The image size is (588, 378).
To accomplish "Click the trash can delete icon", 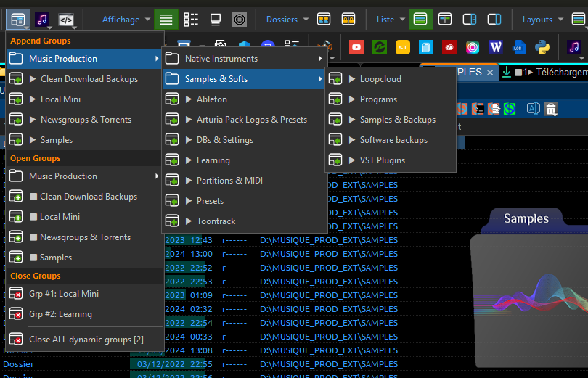I will click(551, 109).
